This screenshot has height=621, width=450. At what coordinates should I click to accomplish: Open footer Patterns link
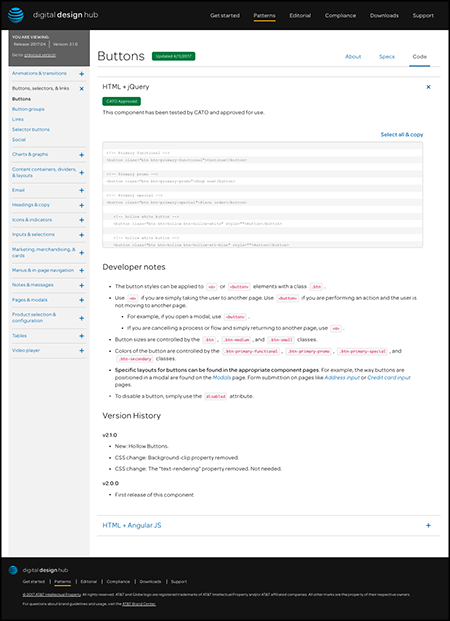click(63, 581)
